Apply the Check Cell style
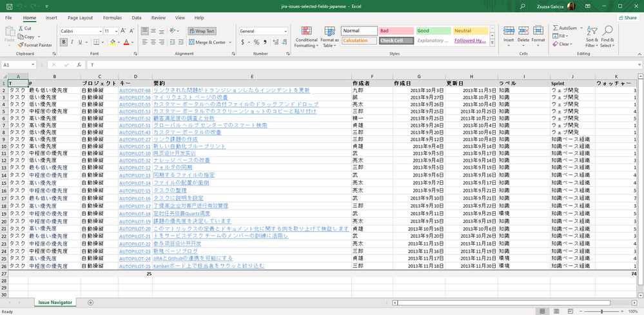644x315 pixels. pyautogui.click(x=396, y=41)
